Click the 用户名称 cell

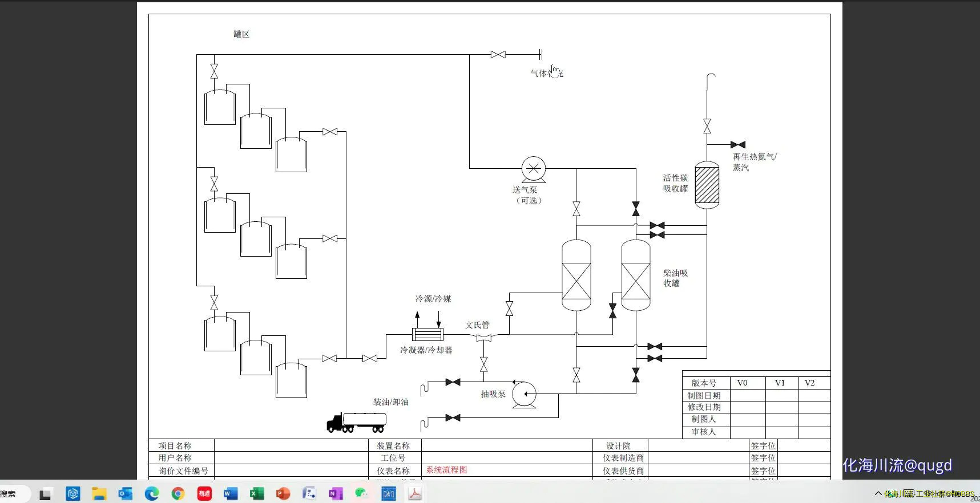coord(182,458)
